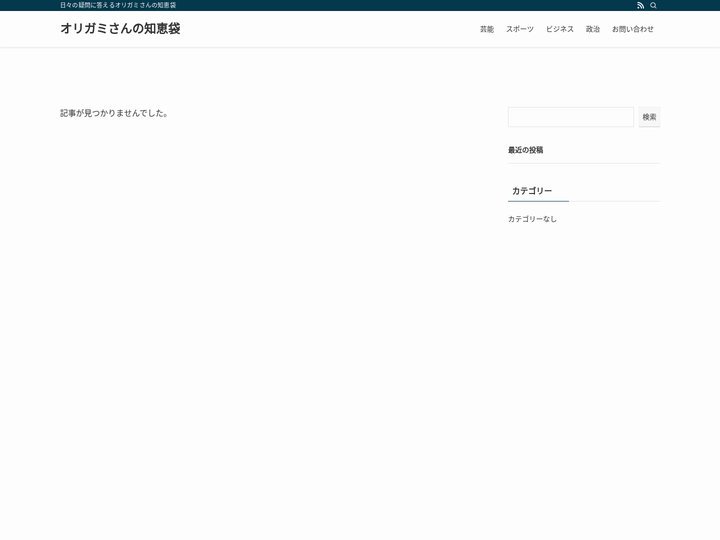This screenshot has height=540, width=720.
Task: Click the カテゴリーなし text
Action: 532,219
